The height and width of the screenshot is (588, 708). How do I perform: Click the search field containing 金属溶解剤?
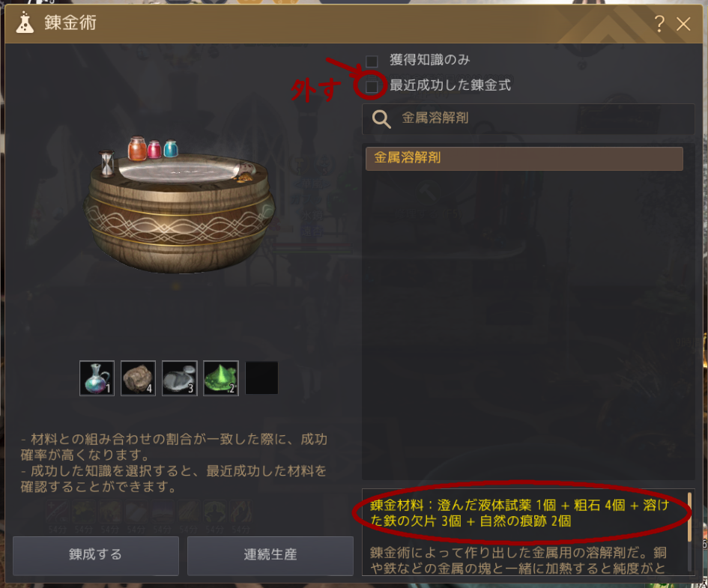click(528, 119)
